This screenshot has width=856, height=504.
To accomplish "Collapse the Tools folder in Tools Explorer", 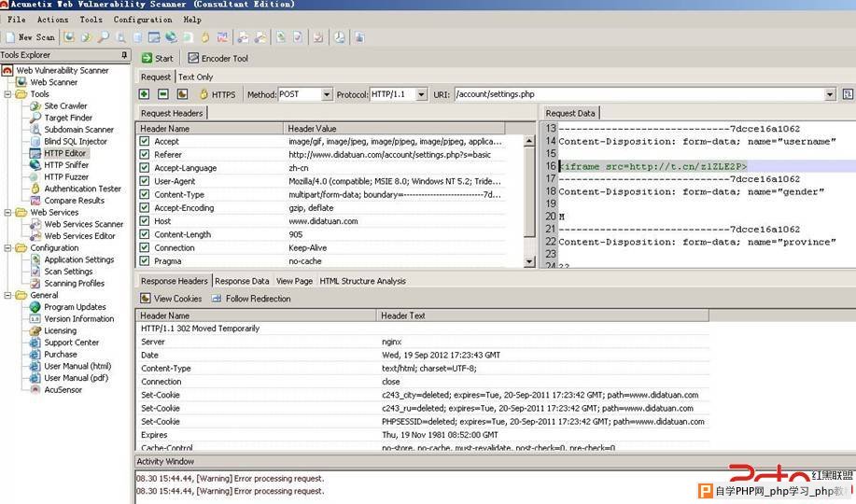I will [7, 94].
